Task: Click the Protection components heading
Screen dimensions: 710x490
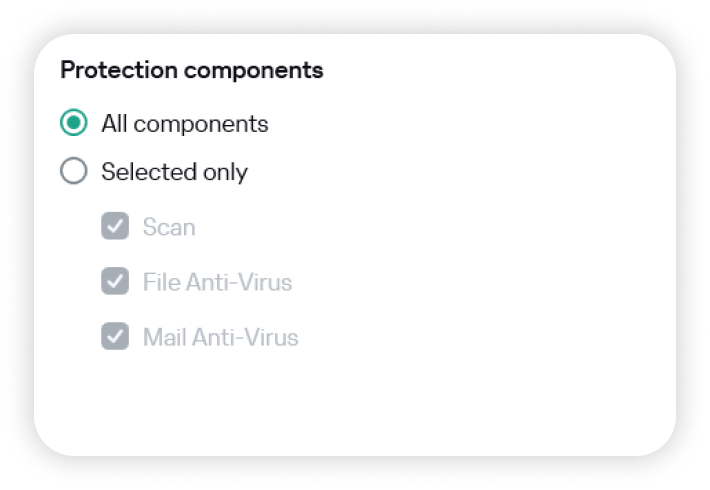Action: 192,70
